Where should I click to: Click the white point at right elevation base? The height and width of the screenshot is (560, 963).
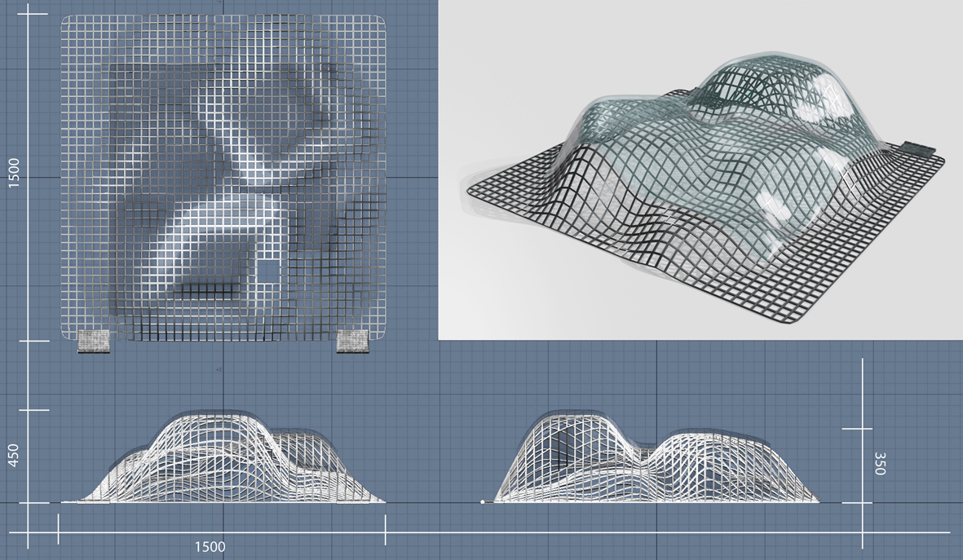tap(484, 501)
